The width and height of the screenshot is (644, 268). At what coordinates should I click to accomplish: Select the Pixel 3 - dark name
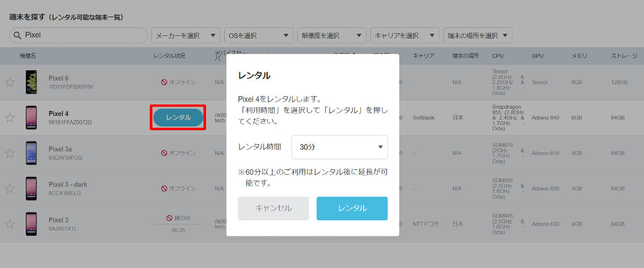pos(68,184)
